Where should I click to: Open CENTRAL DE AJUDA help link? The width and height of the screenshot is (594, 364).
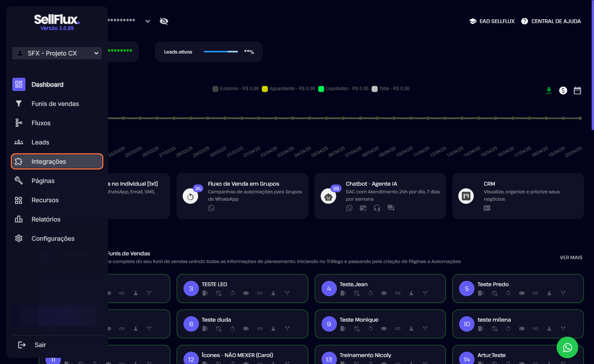pyautogui.click(x=551, y=21)
